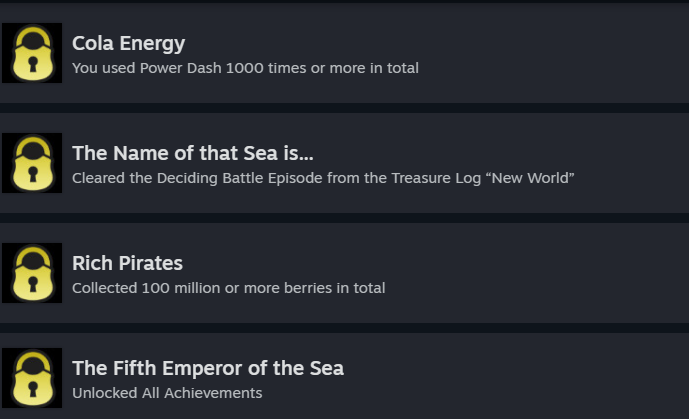Click the 100 million berries description
This screenshot has height=419, width=689.
[228, 288]
